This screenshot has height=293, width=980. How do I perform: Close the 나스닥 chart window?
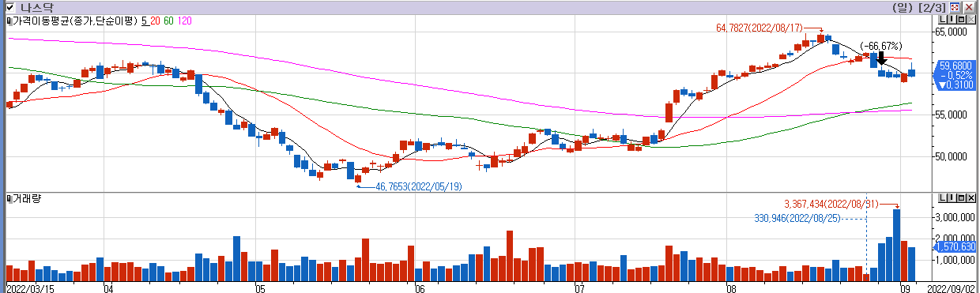(x=968, y=7)
